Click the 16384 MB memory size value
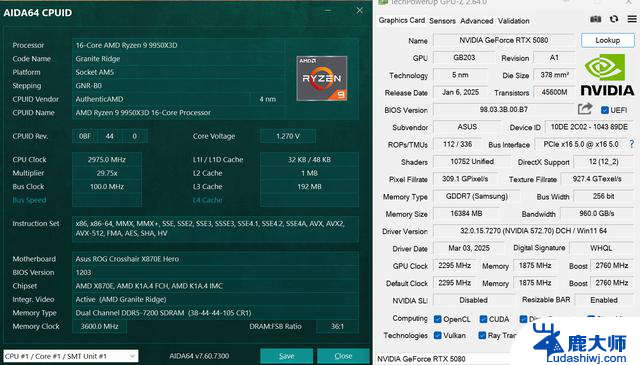This screenshot has height=365, width=640. (466, 214)
